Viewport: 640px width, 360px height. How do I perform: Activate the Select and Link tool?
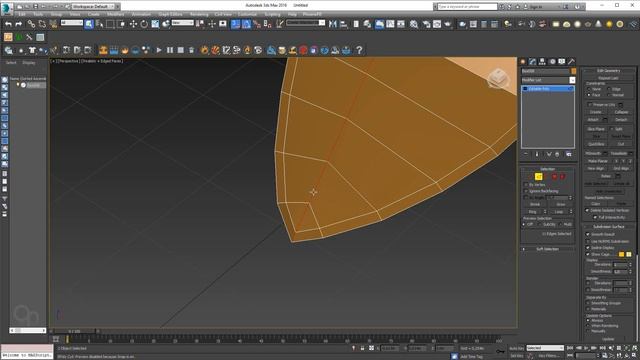coord(31,24)
